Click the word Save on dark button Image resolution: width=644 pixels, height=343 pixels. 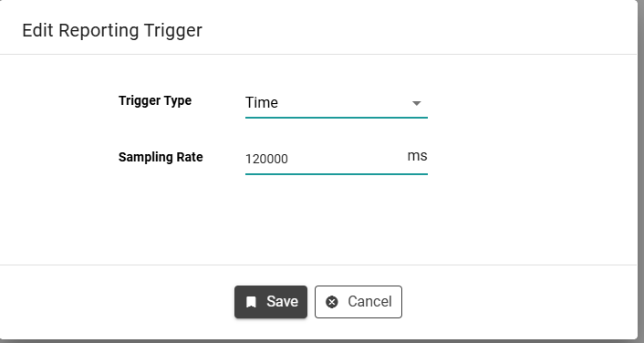pos(282,302)
